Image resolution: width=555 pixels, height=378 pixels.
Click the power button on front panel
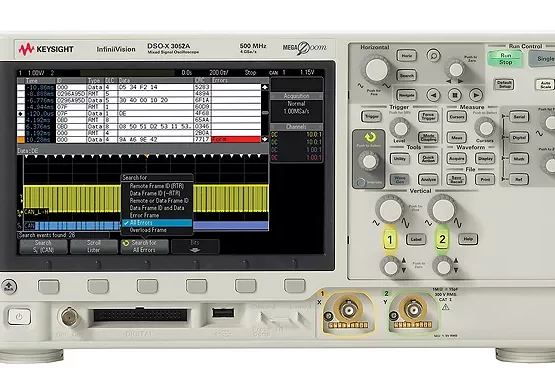[19, 316]
